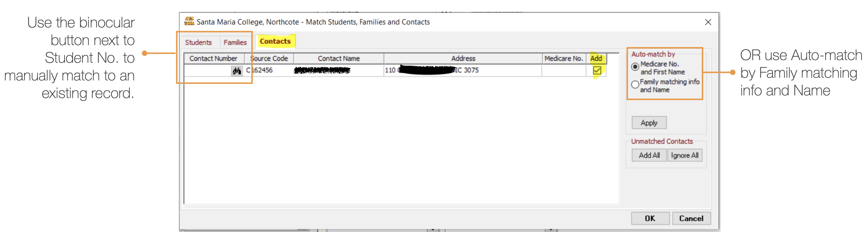Viewport: 868px width, 232px height.
Task: Select the Contacts tab
Action: tap(275, 41)
